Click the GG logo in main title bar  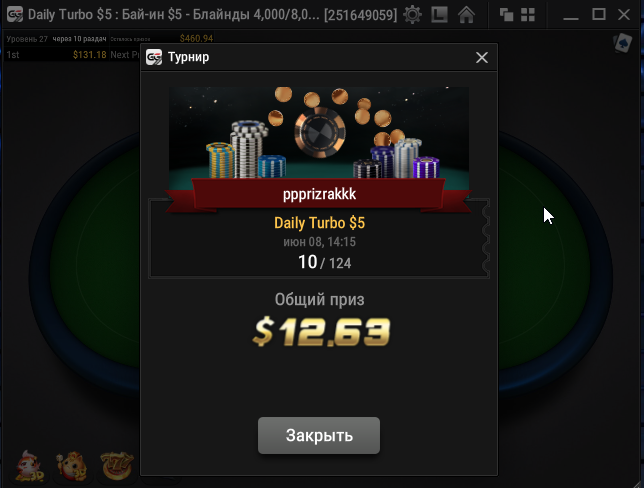tap(15, 15)
